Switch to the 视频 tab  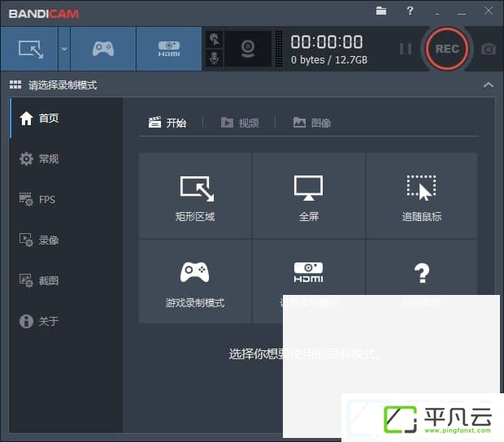(x=240, y=123)
